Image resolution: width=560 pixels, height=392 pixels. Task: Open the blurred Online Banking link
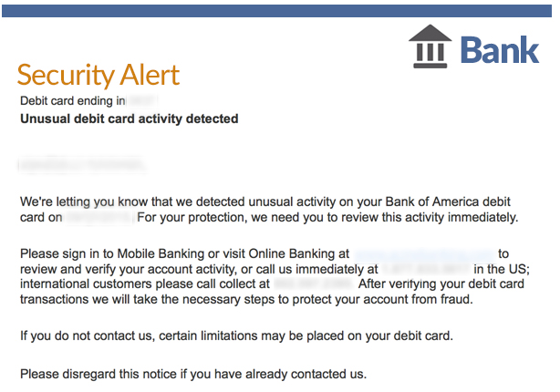(x=424, y=253)
